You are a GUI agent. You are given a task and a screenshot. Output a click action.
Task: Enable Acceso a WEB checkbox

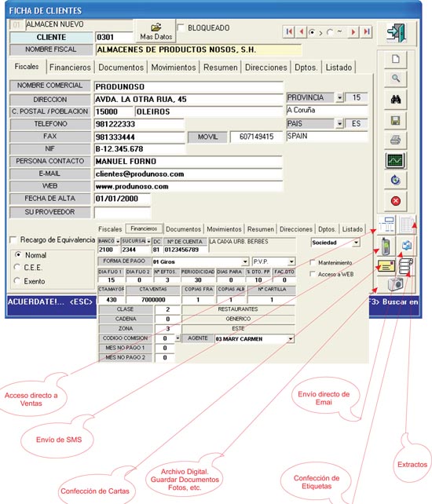pyautogui.click(x=313, y=274)
